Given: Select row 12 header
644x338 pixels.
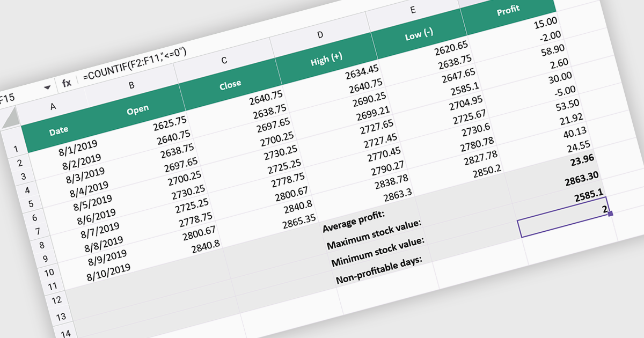Looking at the screenshot, I should click(57, 302).
